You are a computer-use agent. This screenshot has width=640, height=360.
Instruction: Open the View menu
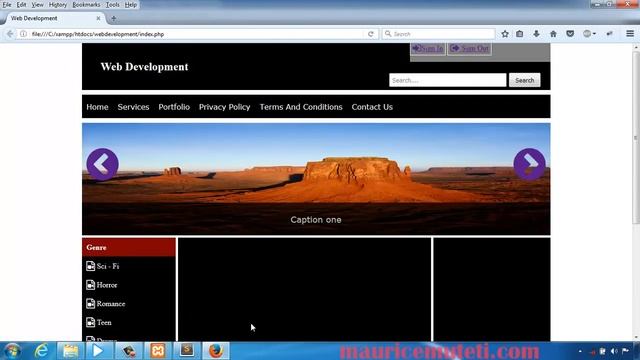37,5
